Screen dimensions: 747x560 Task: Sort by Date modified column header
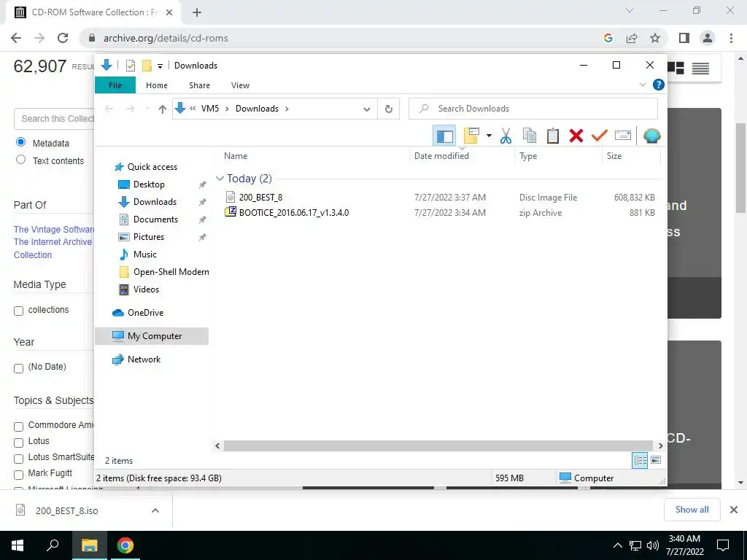tap(441, 156)
